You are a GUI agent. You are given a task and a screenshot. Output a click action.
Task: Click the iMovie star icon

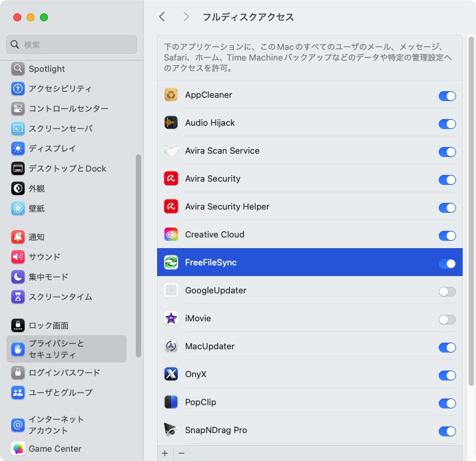171,319
